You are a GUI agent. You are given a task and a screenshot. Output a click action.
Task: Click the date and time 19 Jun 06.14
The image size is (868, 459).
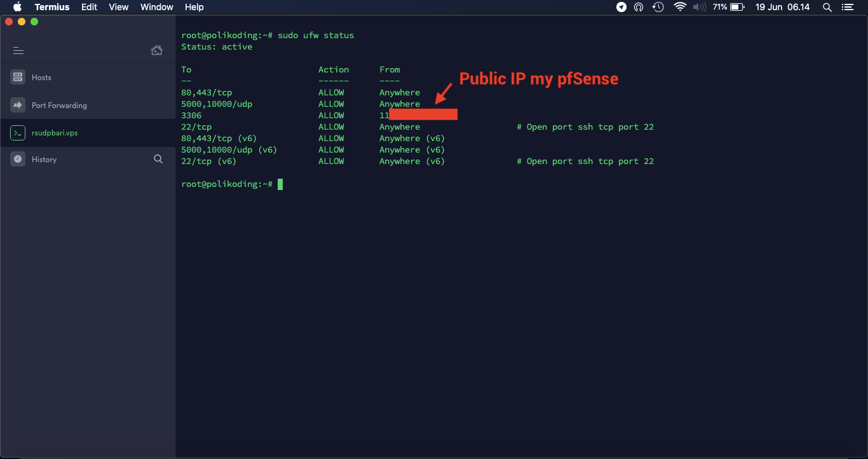[x=783, y=7]
